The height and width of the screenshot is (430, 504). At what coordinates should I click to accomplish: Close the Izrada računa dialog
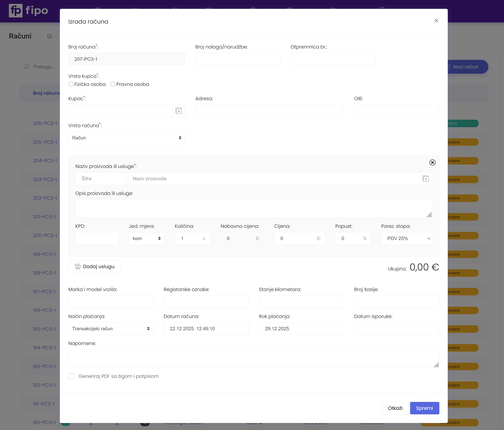436,21
